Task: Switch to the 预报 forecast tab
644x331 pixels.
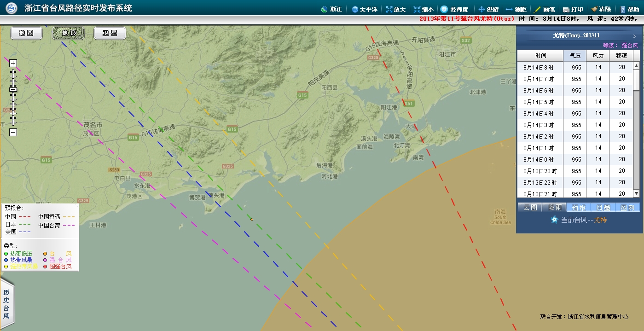Action: (578, 208)
